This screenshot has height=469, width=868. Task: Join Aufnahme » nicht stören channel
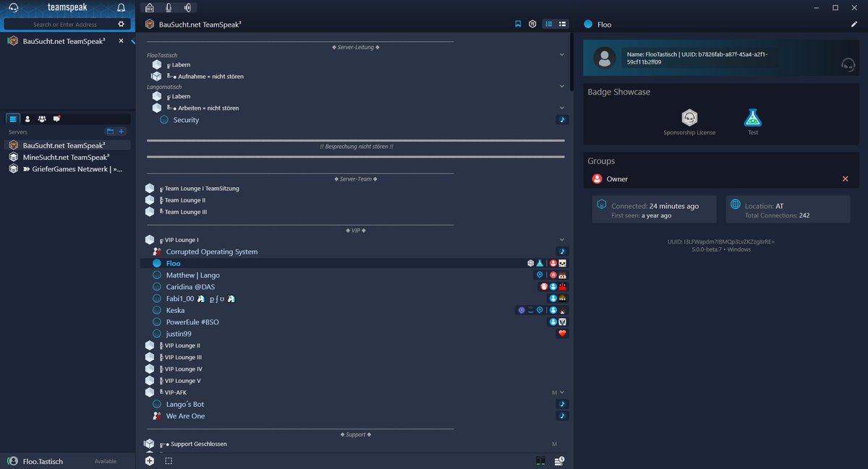[210, 76]
